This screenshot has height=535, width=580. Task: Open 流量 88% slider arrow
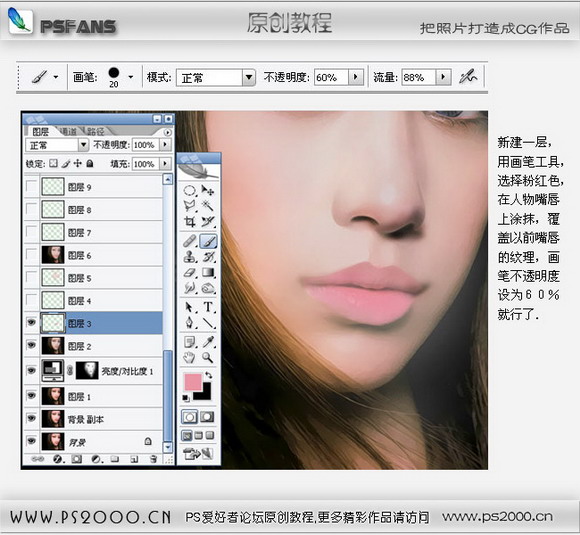(x=443, y=77)
